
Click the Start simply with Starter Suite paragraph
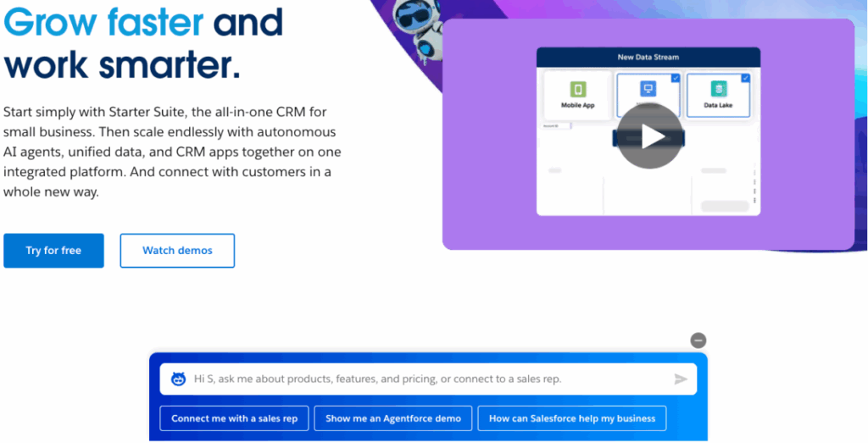coord(172,152)
